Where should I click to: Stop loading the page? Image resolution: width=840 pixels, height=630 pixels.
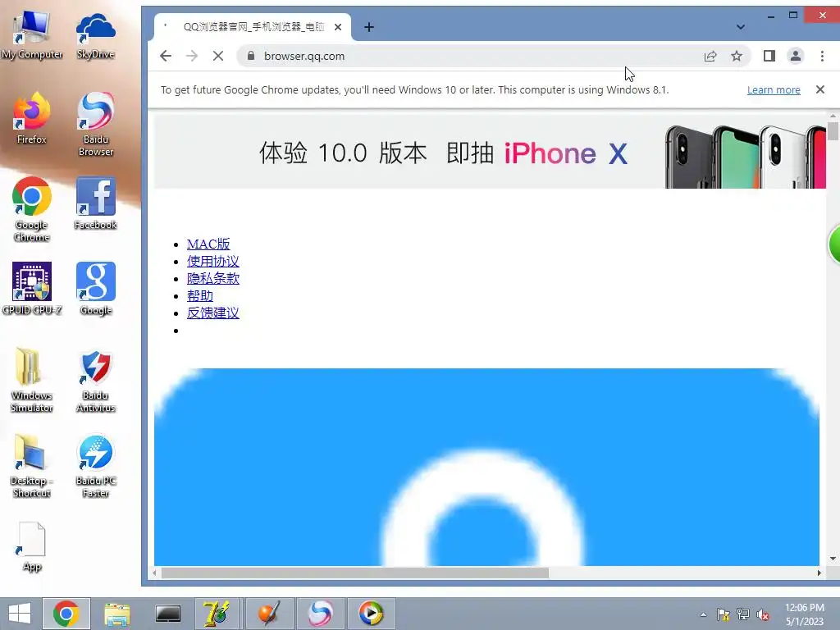click(218, 56)
